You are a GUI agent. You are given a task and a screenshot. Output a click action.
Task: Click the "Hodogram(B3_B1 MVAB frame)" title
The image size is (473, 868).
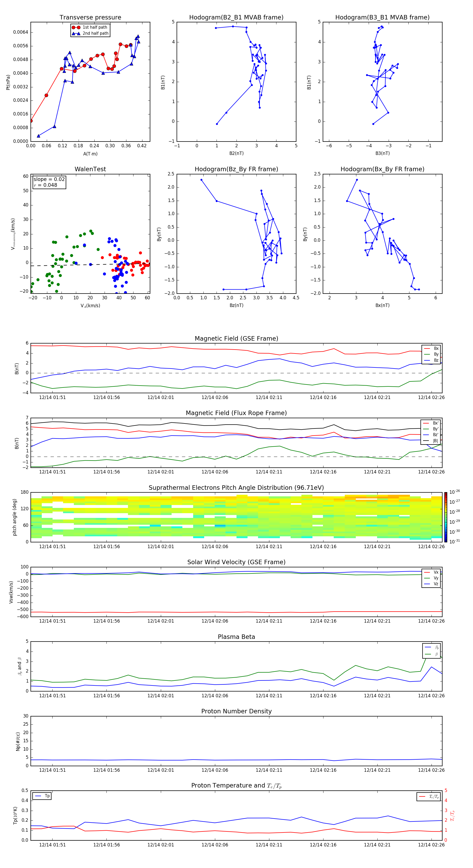tap(382, 18)
